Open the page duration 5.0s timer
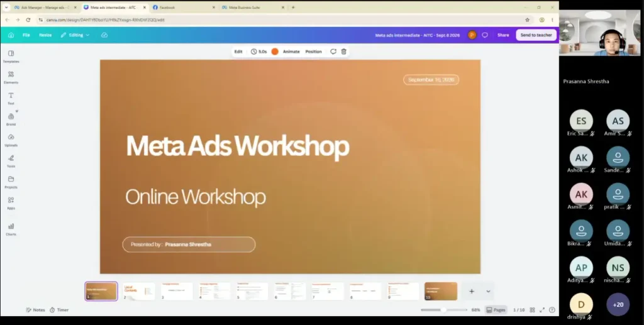Viewport: 644px width, 325px height. pos(258,52)
